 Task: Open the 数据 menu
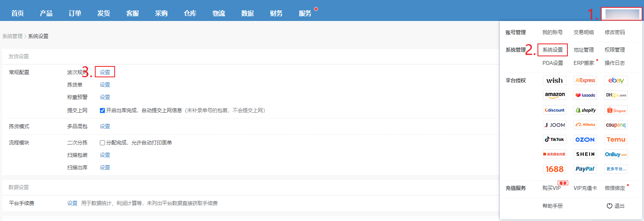click(248, 13)
